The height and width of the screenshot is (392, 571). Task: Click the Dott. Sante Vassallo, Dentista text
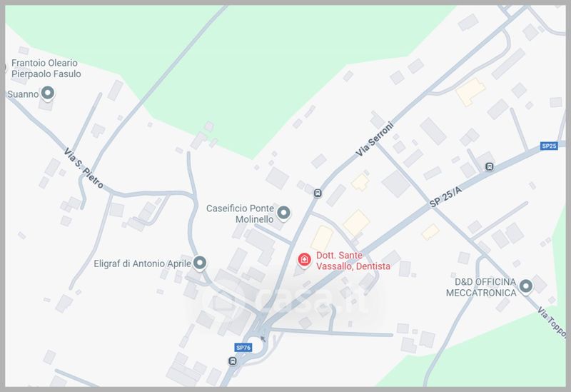[353, 261]
